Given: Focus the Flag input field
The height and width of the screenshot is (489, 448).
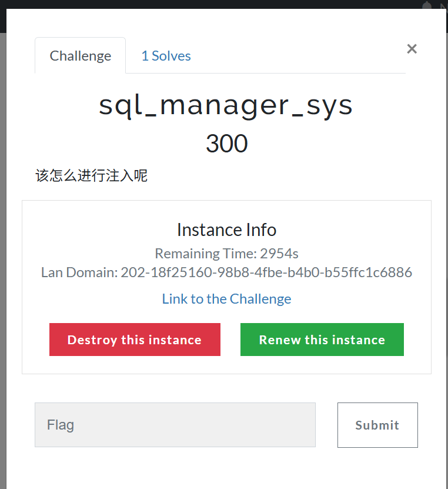Looking at the screenshot, I should coord(175,425).
